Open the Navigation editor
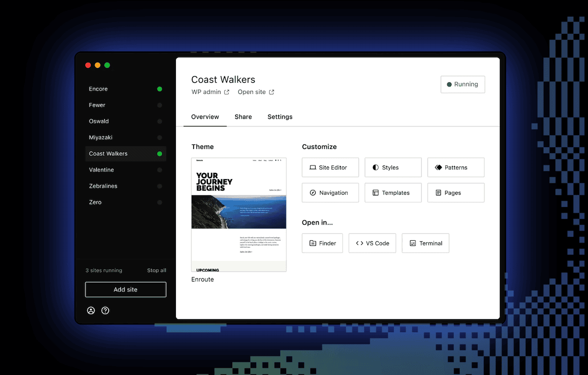This screenshot has width=588, height=375. 330,193
